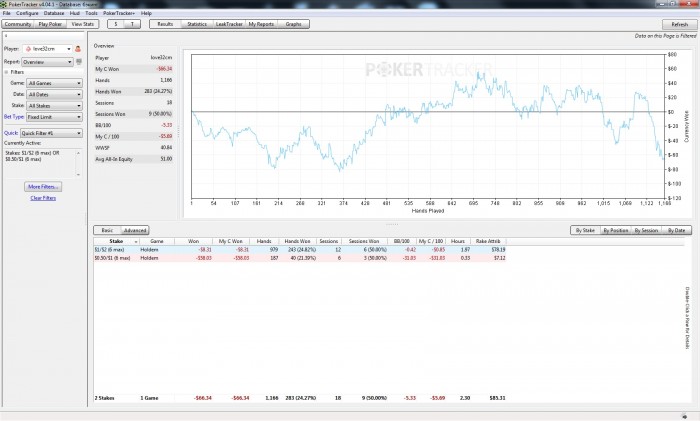Open the Quick Filter dropdown
700x421 pixels.
click(x=51, y=133)
